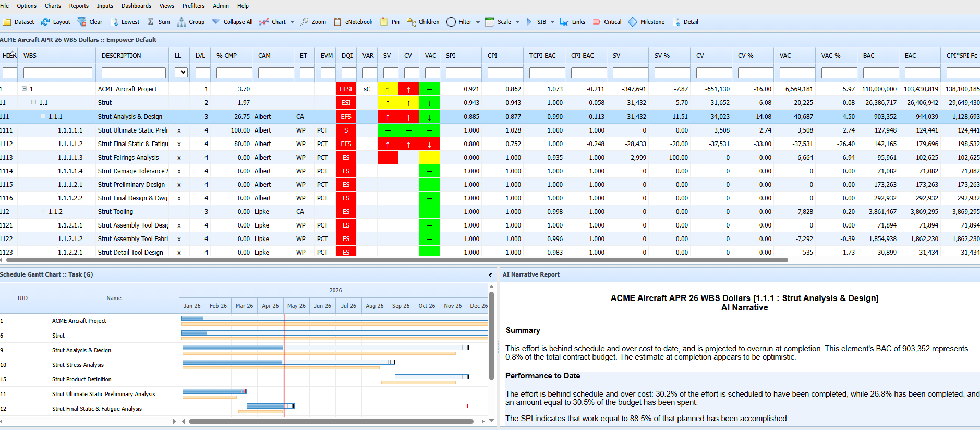
Task: Collapse the Schedule Gantt Chart panel chevron
Action: (490, 275)
